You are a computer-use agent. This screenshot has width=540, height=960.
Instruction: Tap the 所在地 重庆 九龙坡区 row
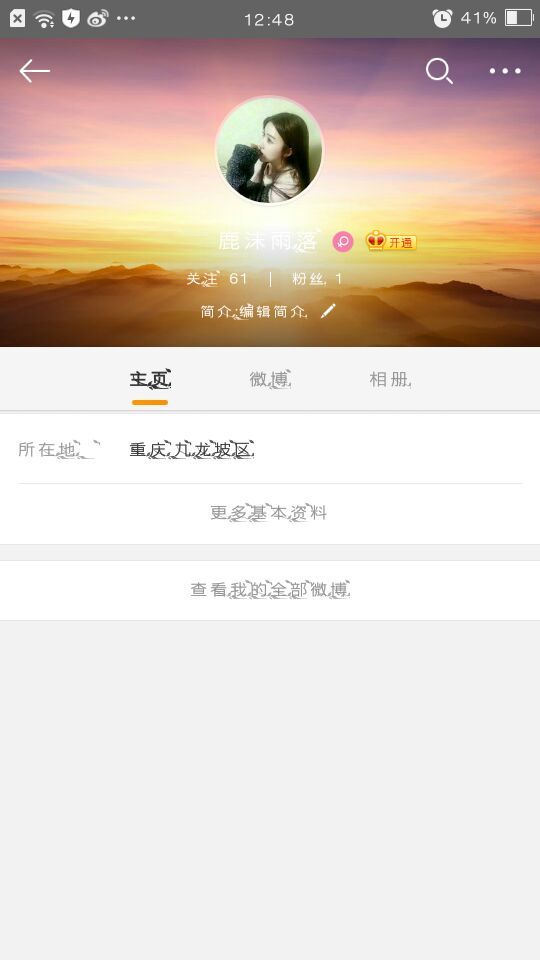(269, 449)
